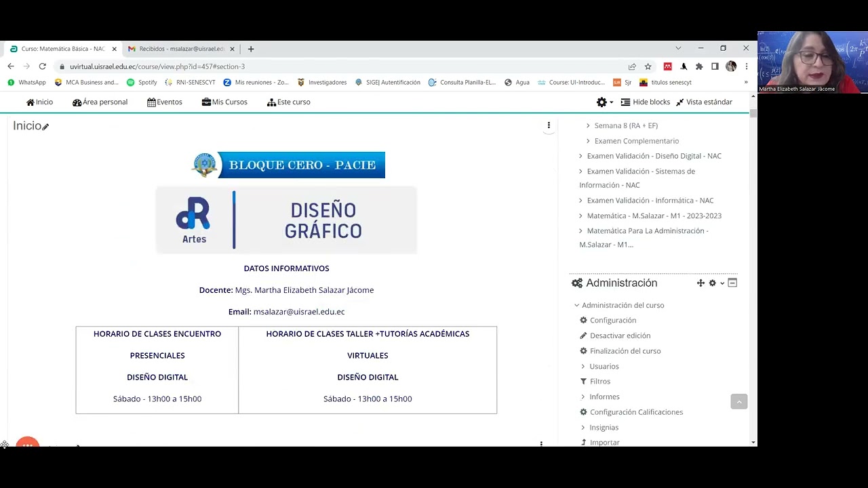
Task: Open the red PDF extension icon
Action: click(667, 66)
